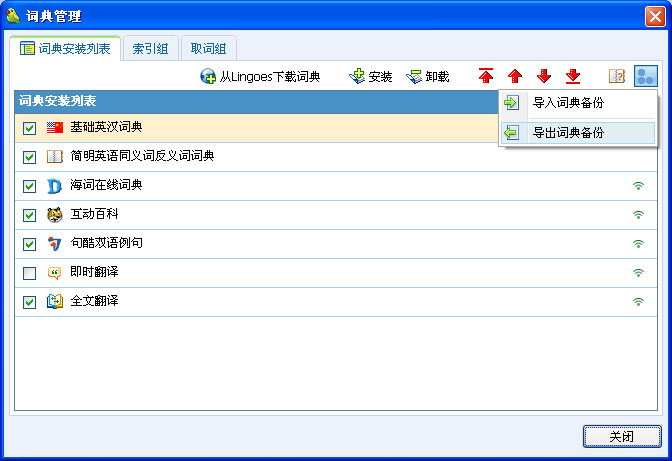Toggle the 句酷双语例句 checkbox
Viewport: 672px width, 461px height.
(29, 244)
